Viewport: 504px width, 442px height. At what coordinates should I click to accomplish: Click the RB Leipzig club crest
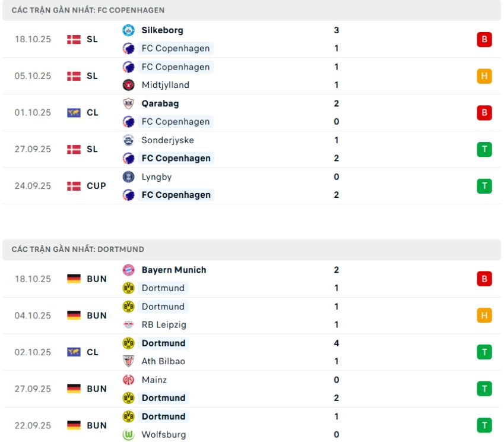[128, 324]
